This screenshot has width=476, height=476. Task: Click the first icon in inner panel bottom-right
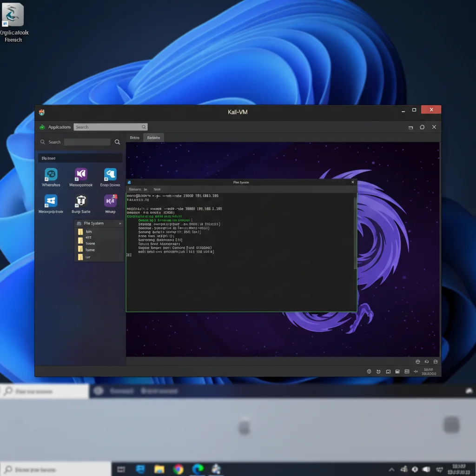418,362
